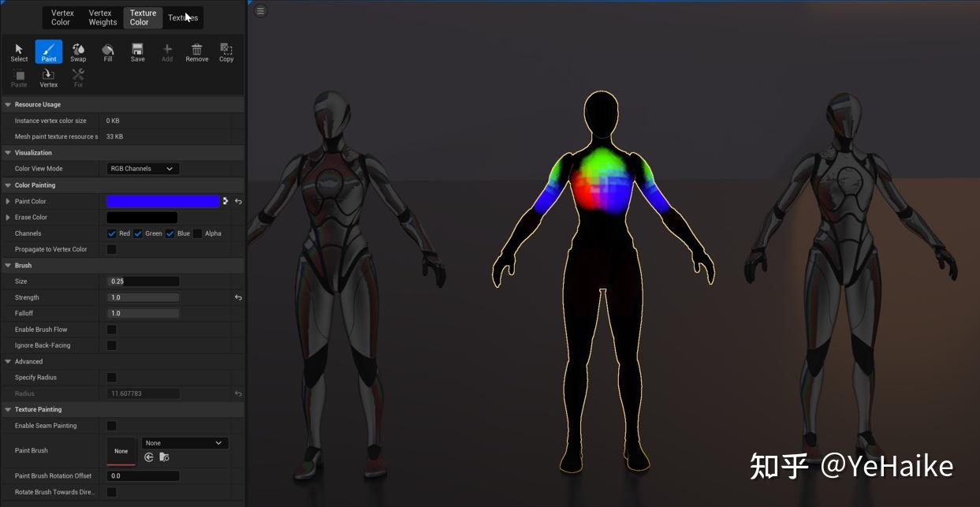This screenshot has width=980, height=507.
Task: Click the Copy tool icon
Action: pos(226,52)
